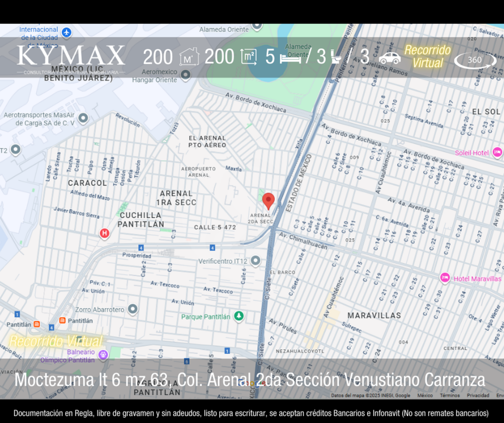The width and height of the screenshot is (504, 423).
Task: Click the 'Sultepec' street label
Action: coord(352,327)
